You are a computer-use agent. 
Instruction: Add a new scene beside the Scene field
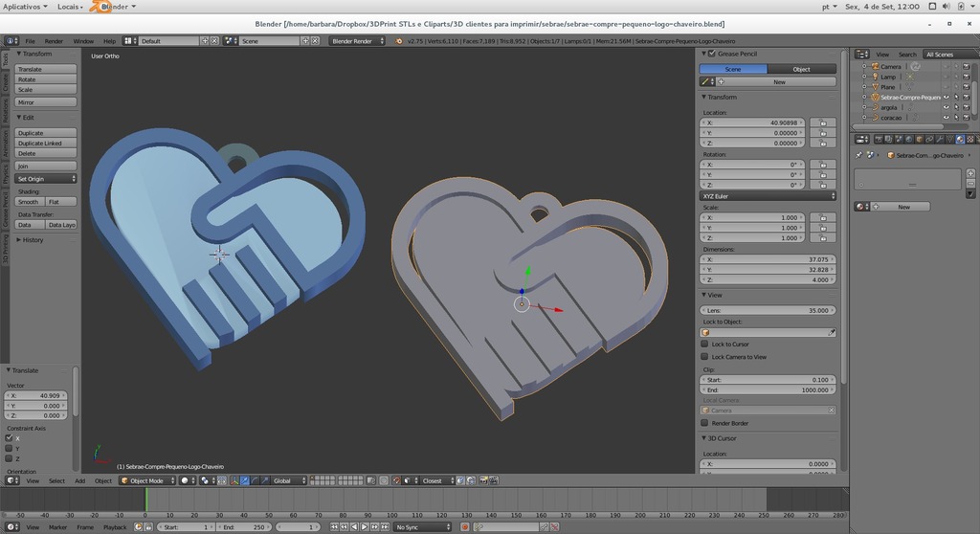pos(305,40)
